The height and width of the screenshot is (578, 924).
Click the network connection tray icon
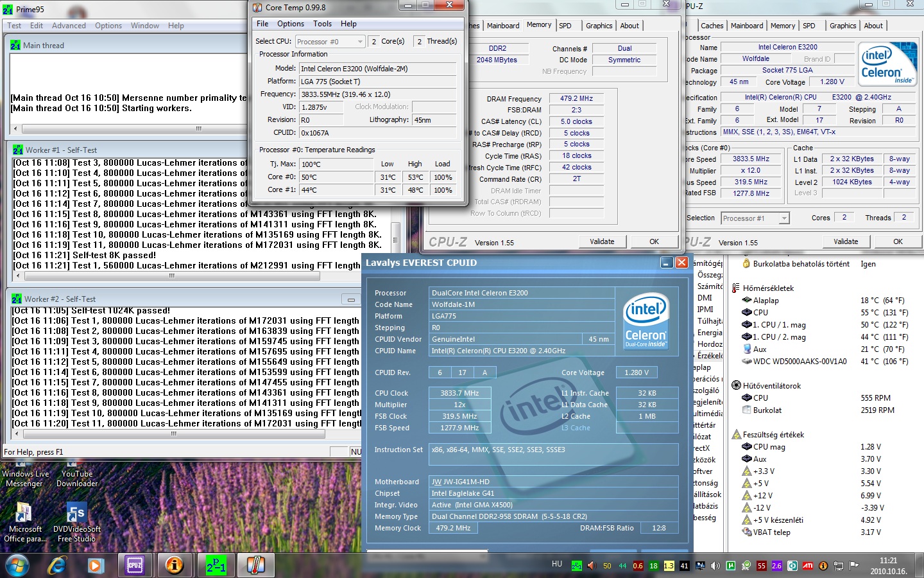[x=838, y=566]
